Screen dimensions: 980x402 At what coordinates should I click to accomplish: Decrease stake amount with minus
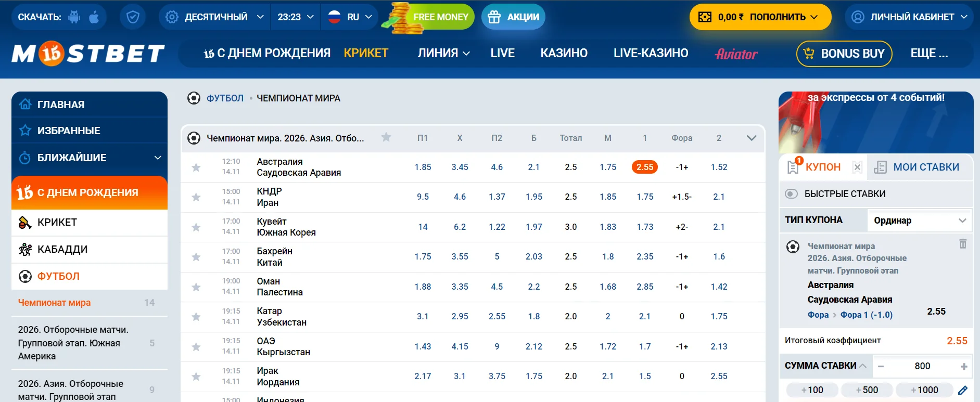(881, 367)
